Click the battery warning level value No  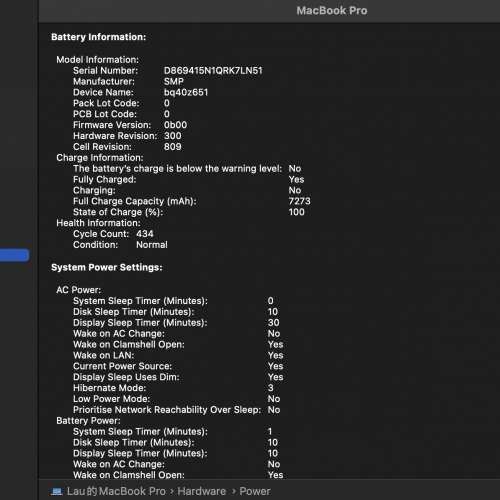(x=295, y=169)
